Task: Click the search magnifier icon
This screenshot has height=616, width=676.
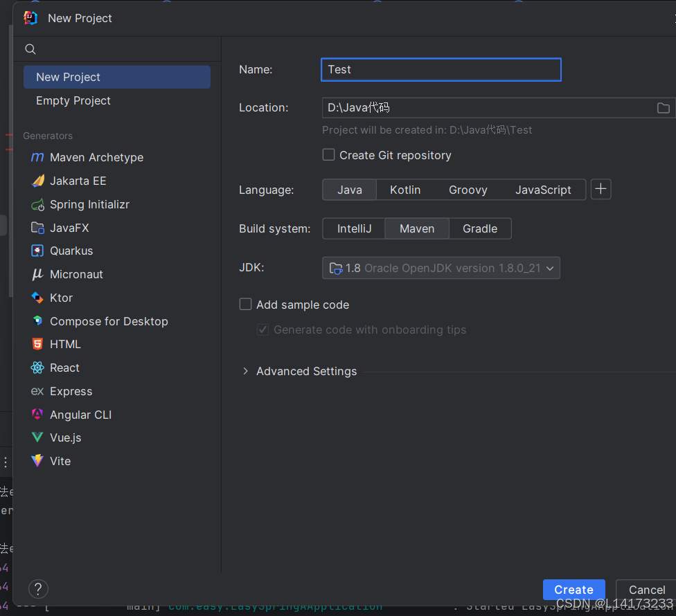Action: click(30, 49)
